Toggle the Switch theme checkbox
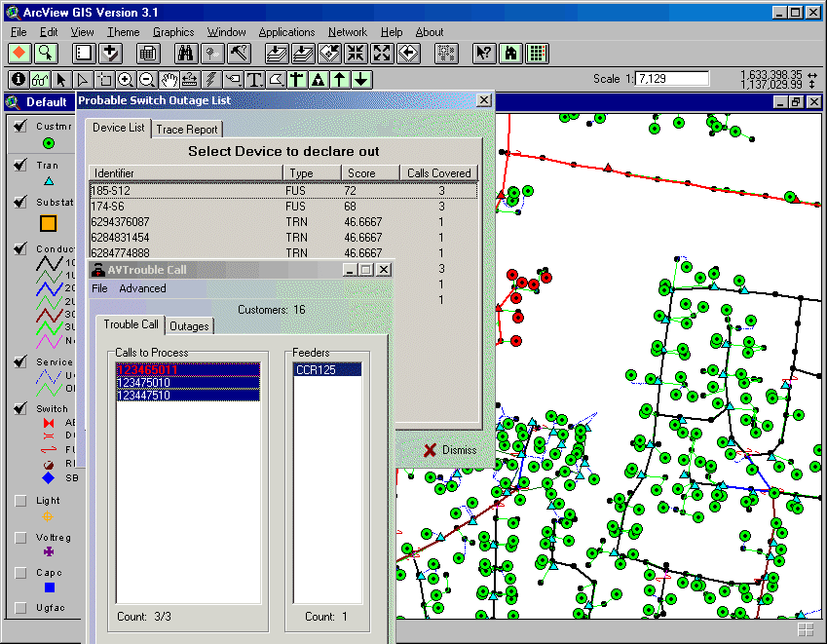Screen dimensions: 827x644 point(20,408)
